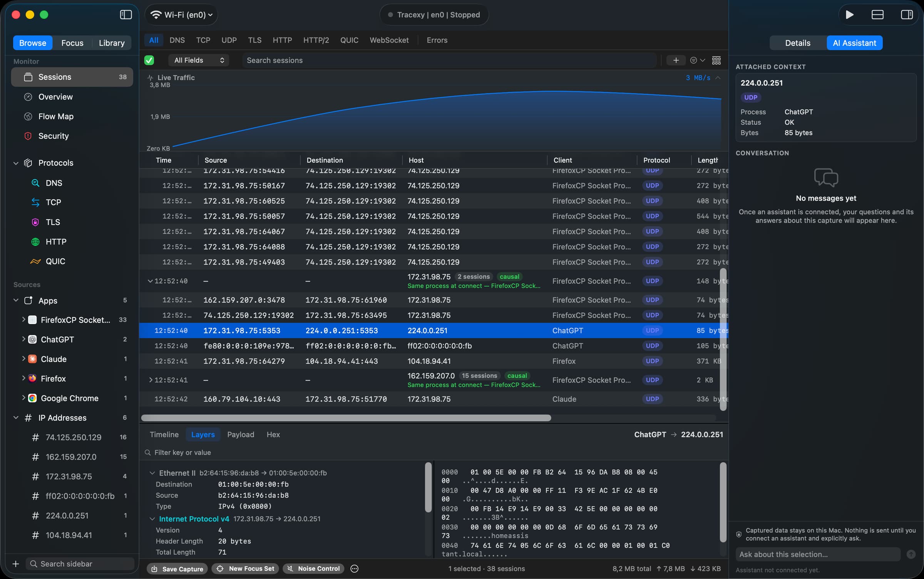
Task: Click the add plus icon beside Search sidebar
Action: click(x=15, y=564)
